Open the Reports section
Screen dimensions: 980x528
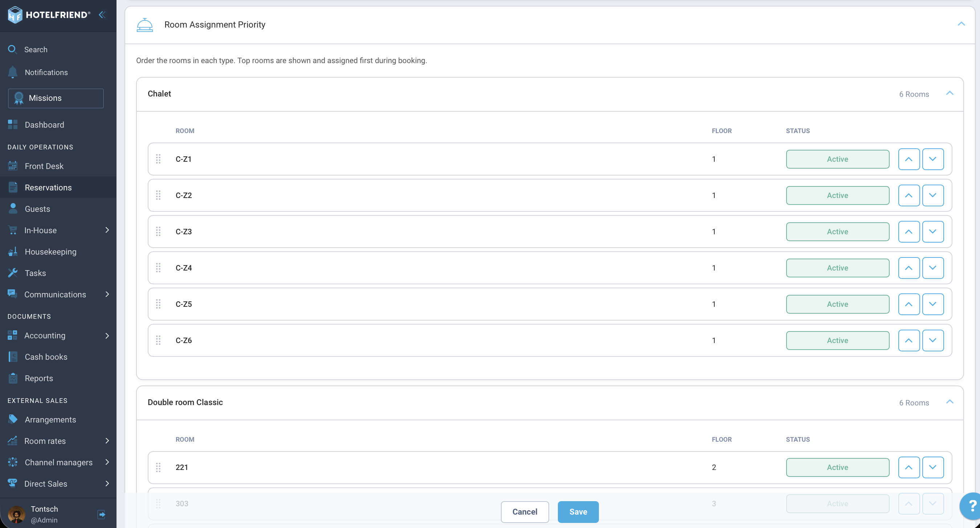click(58, 378)
